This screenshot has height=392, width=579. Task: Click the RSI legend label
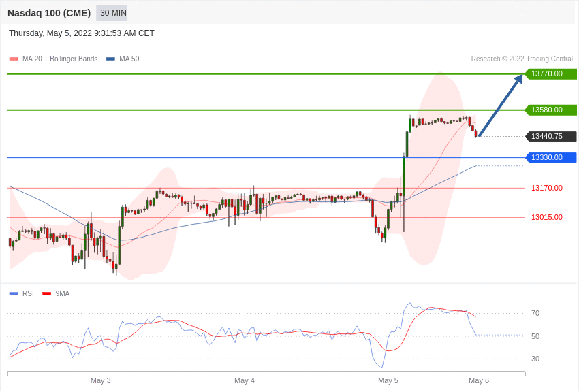pyautogui.click(x=28, y=294)
